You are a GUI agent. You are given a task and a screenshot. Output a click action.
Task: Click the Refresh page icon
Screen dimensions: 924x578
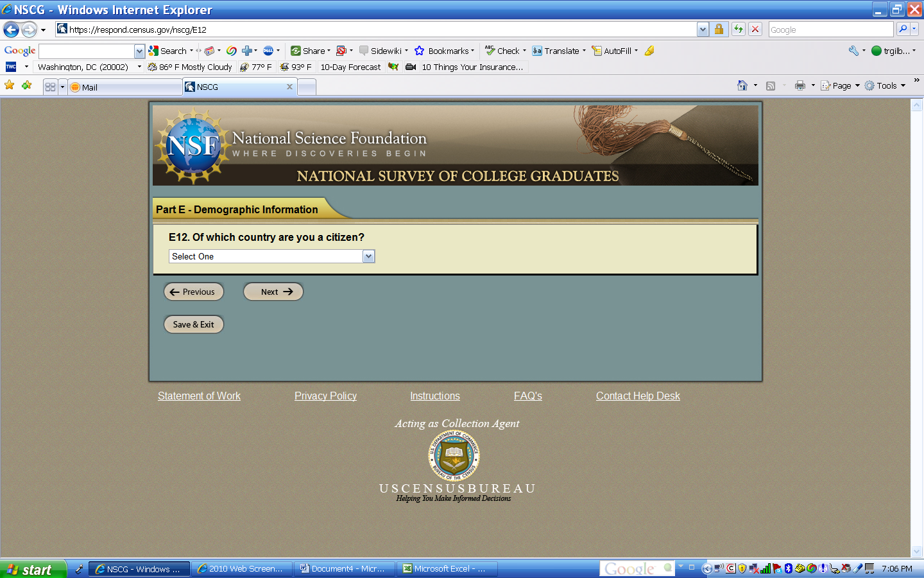(x=739, y=30)
